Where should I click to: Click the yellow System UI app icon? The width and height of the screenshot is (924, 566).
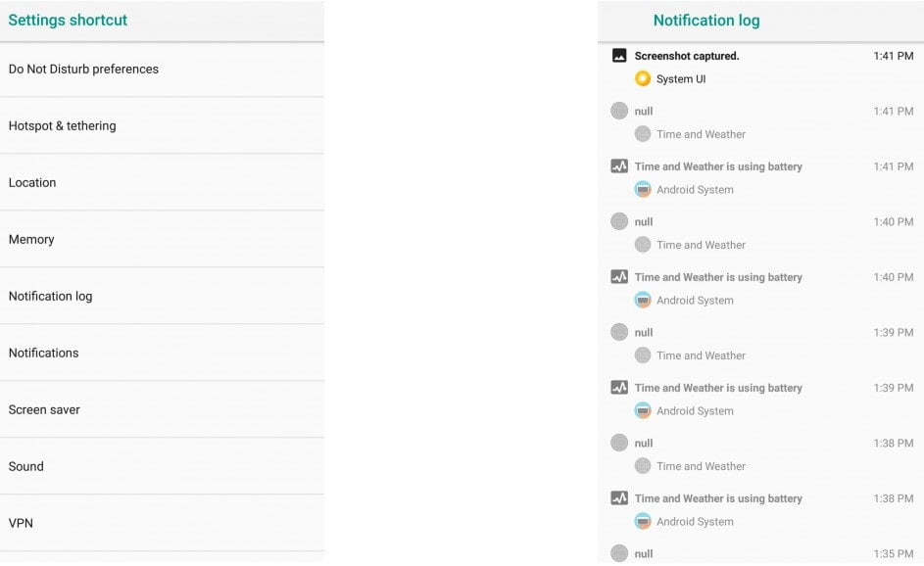point(643,78)
